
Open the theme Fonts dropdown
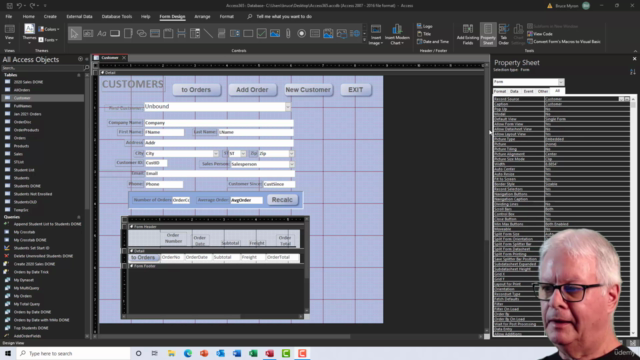[x=49, y=40]
